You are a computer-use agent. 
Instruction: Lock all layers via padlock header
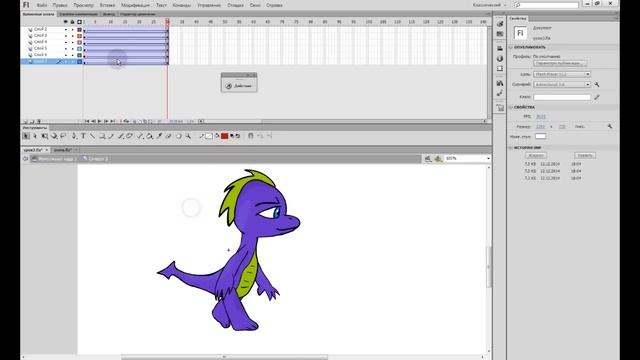(x=72, y=22)
